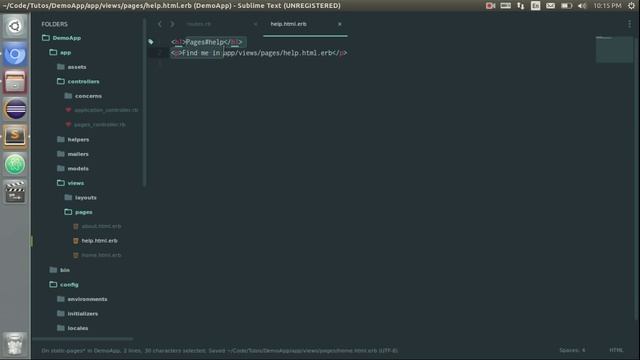
Task: Open the Ubuntu Dash launcher
Action: pos(15,27)
